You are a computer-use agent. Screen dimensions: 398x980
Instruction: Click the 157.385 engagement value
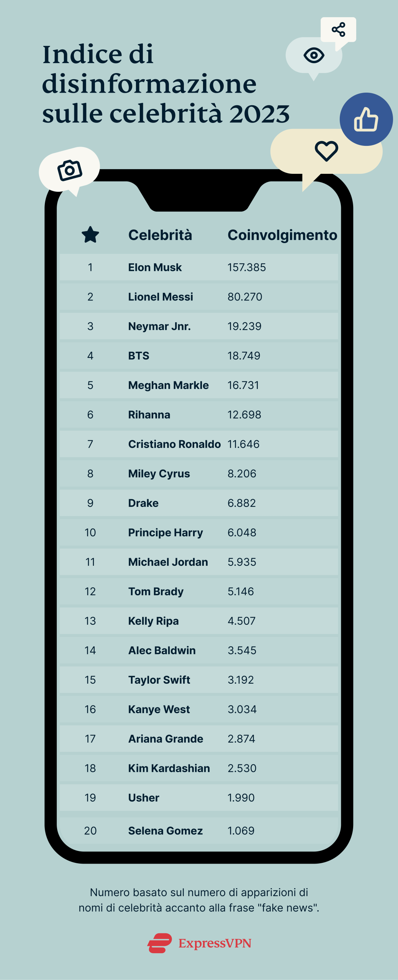(247, 267)
